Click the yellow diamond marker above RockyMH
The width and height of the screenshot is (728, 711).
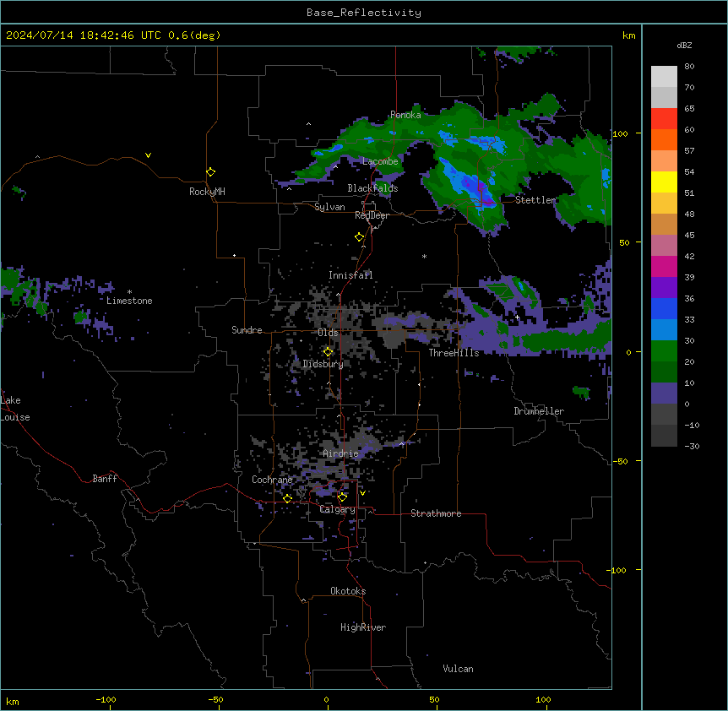[x=211, y=172]
